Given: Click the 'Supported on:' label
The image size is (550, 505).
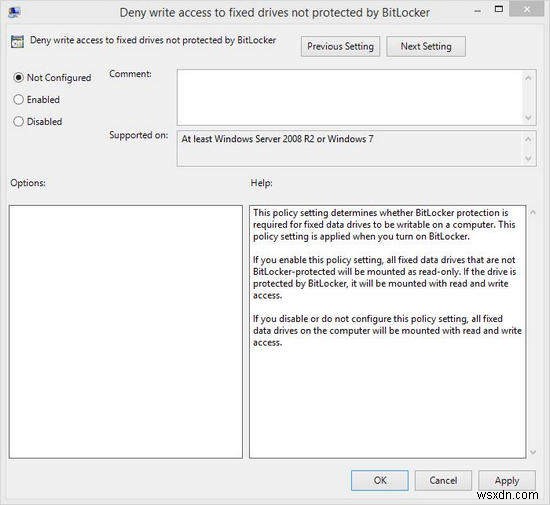Looking at the screenshot, I should tap(139, 135).
